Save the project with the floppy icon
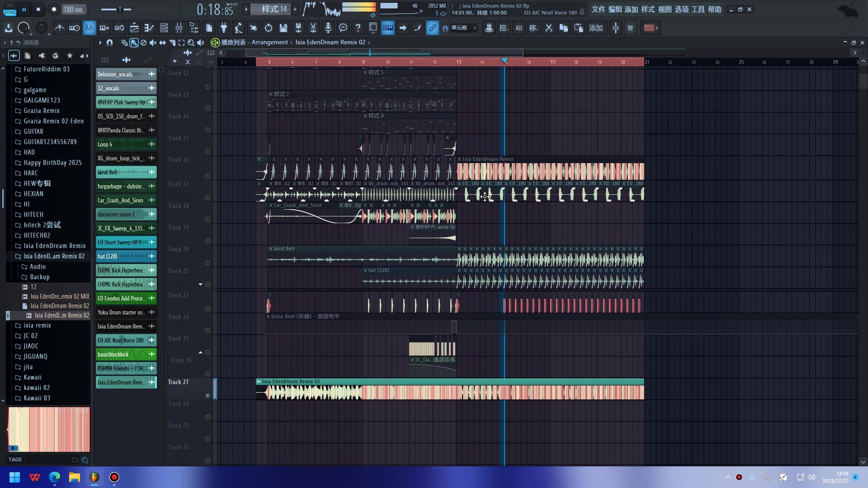Image resolution: width=868 pixels, height=488 pixels. (283, 28)
